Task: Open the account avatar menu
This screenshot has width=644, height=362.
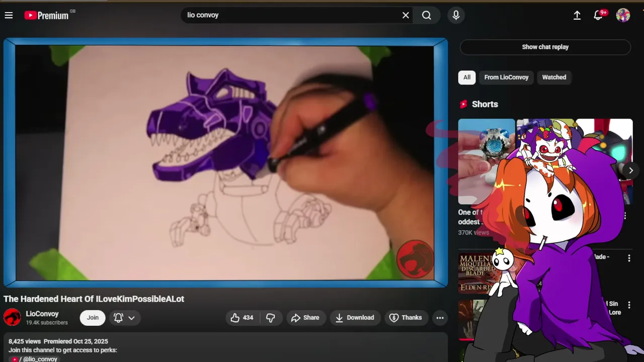Action: pos(623,15)
